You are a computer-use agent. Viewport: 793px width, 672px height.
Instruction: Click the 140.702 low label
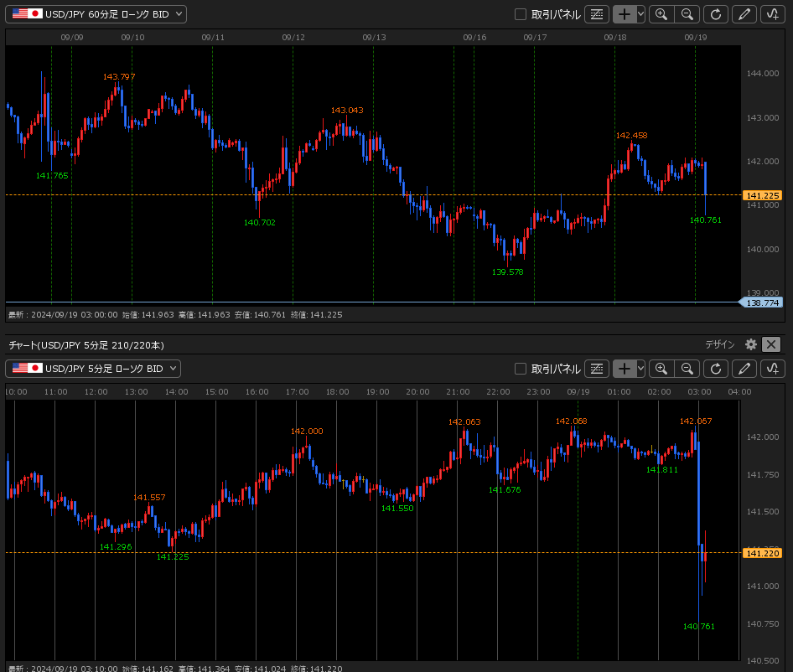tap(260, 223)
